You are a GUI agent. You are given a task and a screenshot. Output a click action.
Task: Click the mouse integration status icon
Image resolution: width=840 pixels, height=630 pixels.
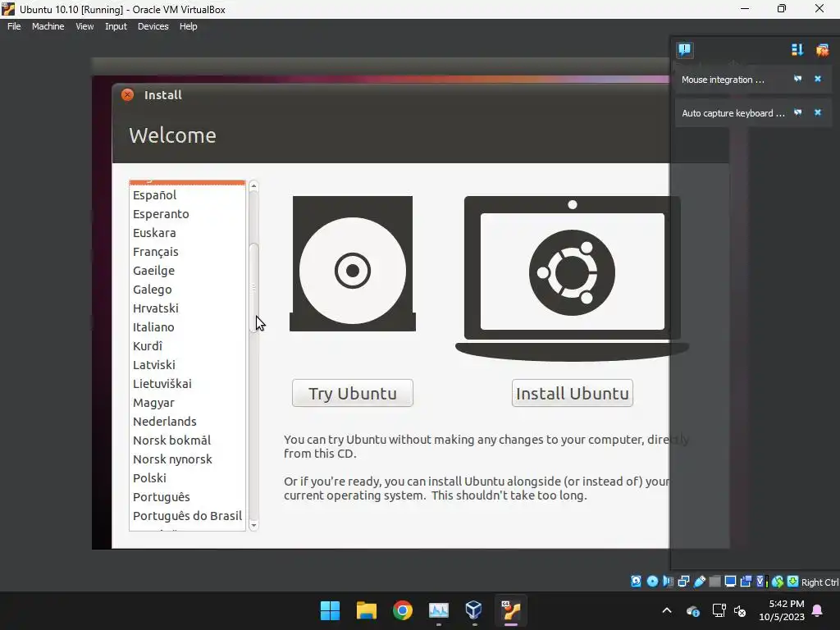778,582
